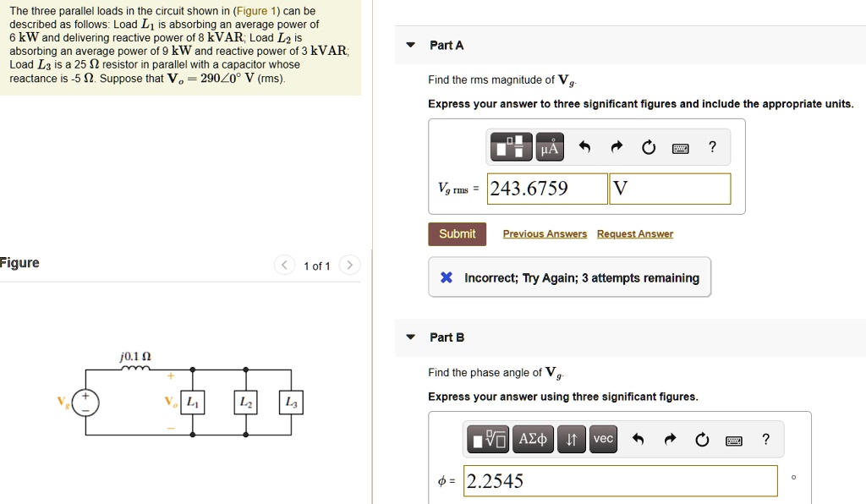Go to the next figure with right chevron

[349, 265]
